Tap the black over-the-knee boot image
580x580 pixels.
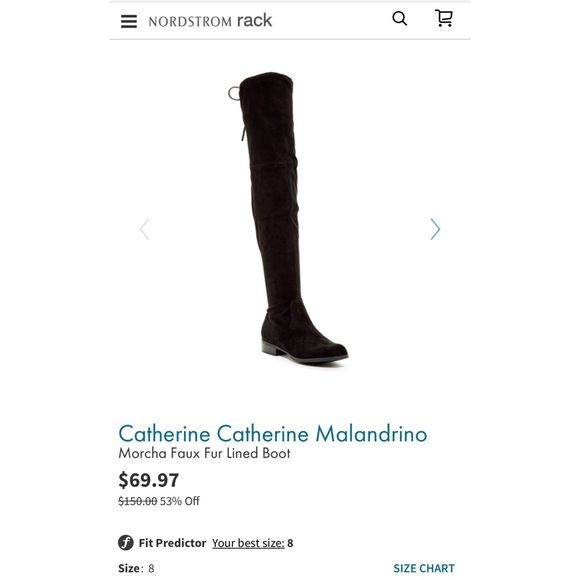pos(288,217)
